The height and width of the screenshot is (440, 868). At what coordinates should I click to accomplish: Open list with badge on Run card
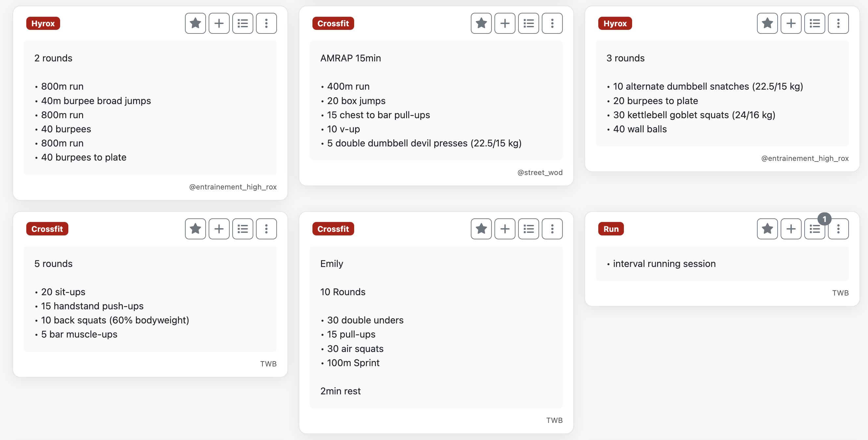click(814, 229)
